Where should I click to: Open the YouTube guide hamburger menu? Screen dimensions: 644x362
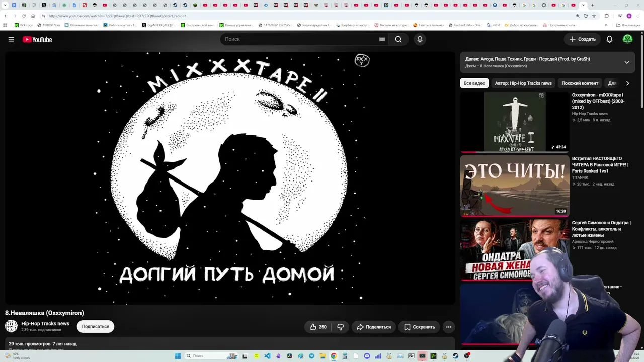click(11, 39)
